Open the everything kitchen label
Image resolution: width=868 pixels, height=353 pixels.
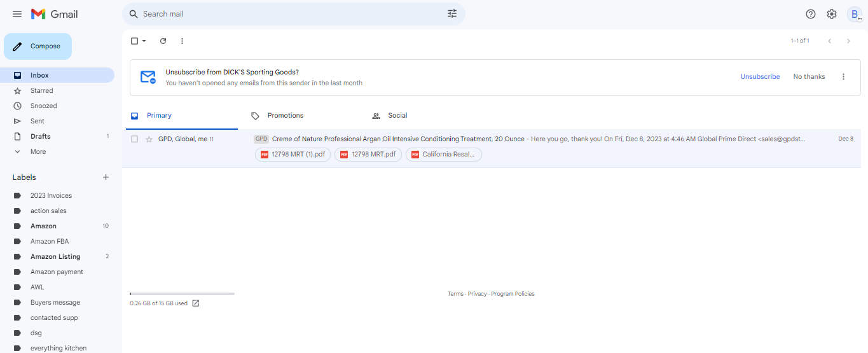point(57,348)
